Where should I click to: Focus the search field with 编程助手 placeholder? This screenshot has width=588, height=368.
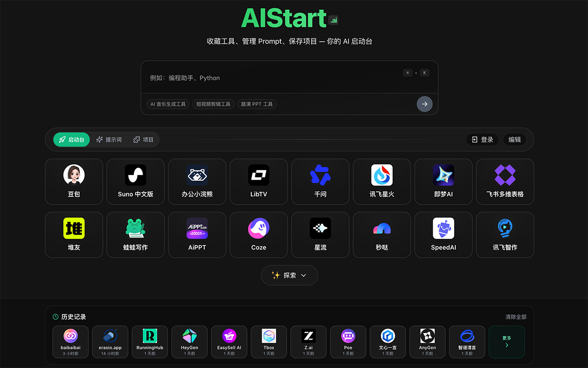(x=290, y=78)
